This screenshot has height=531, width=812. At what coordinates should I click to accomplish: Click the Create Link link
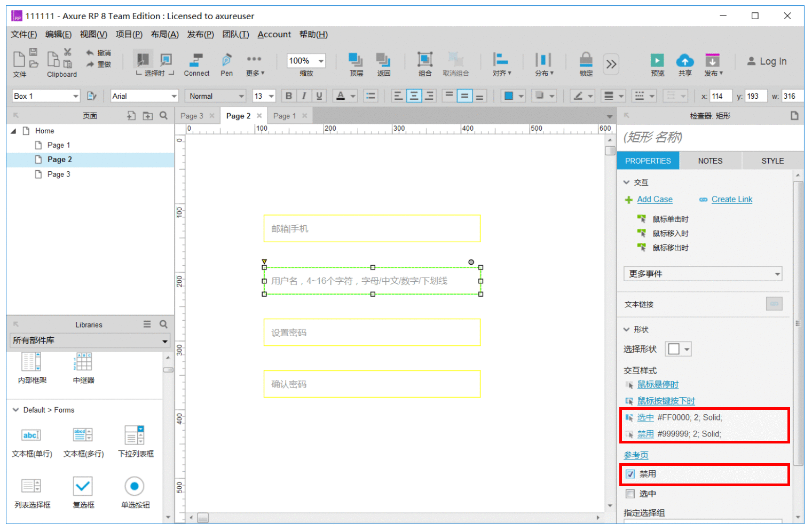tap(732, 200)
